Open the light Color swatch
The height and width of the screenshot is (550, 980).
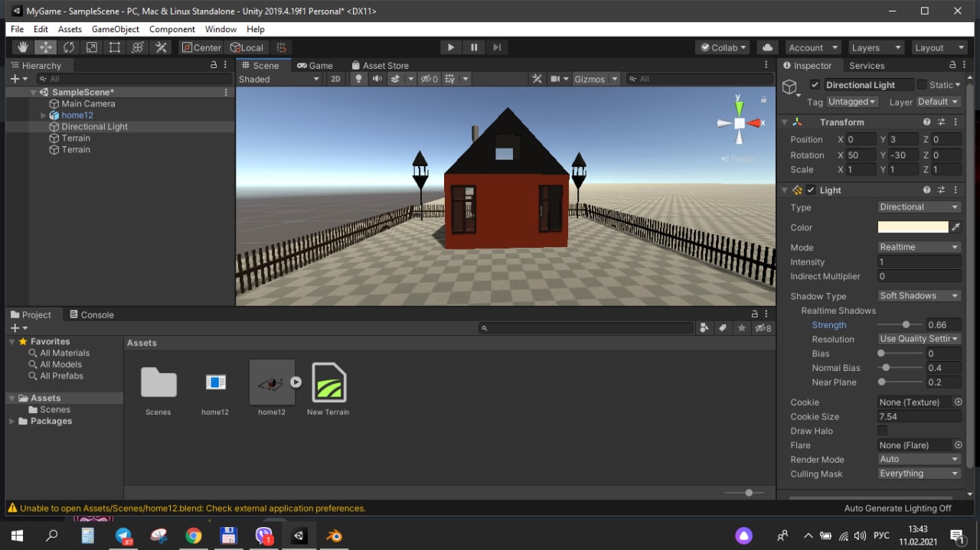coord(913,227)
